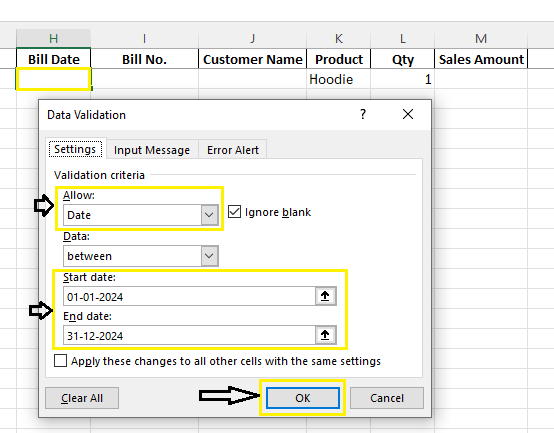This screenshot has width=554, height=433.
Task: Switch to the Settings tab
Action: [75, 149]
